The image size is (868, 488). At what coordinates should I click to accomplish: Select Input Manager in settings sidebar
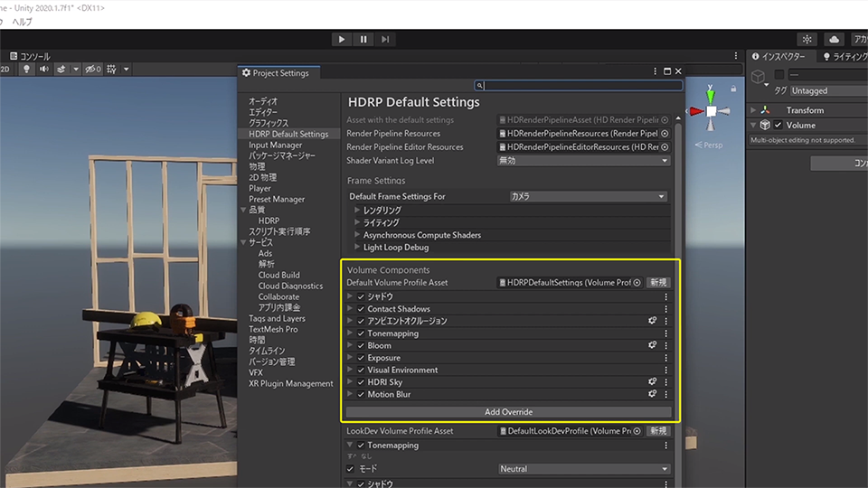click(275, 145)
